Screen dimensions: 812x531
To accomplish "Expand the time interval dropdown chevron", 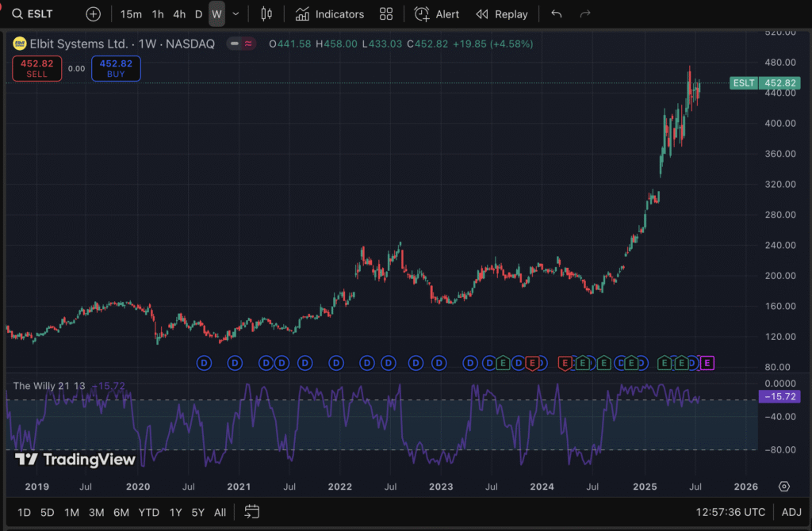I will coord(236,14).
